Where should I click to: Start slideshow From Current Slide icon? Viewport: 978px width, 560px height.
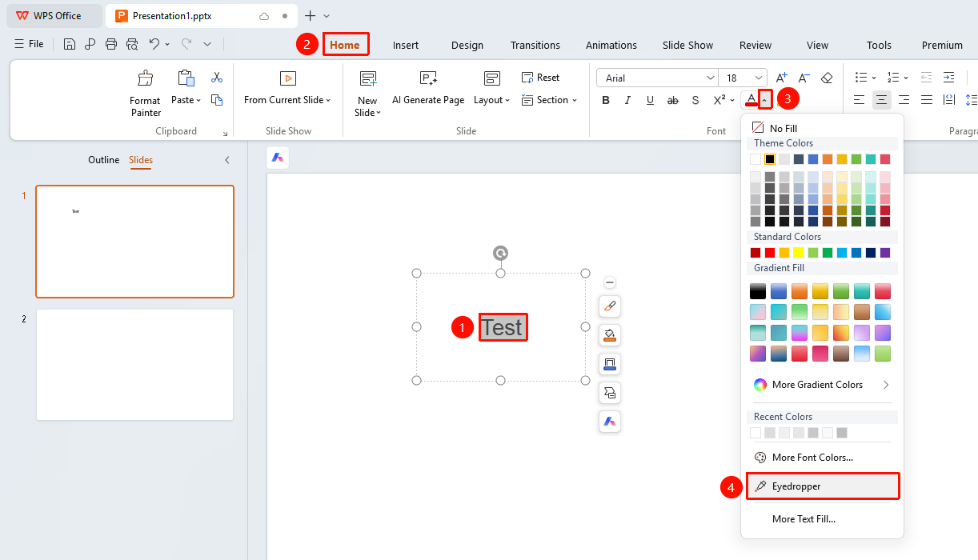tap(287, 78)
